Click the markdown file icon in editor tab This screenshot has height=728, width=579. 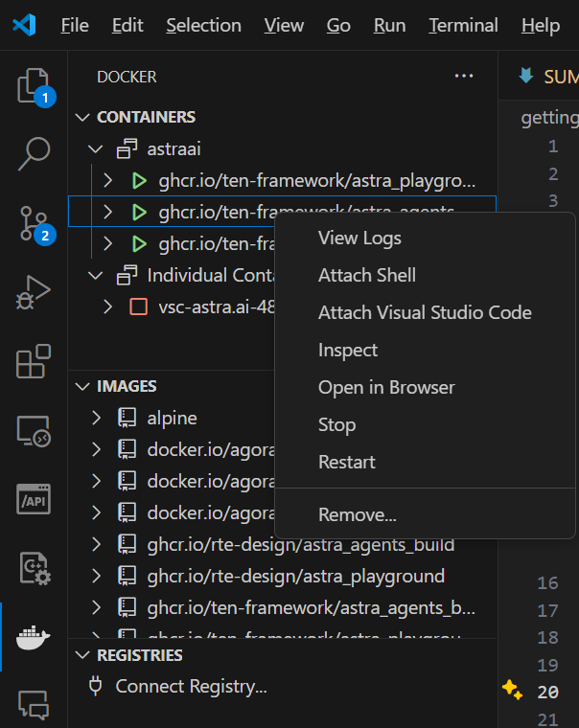pyautogui.click(x=526, y=76)
